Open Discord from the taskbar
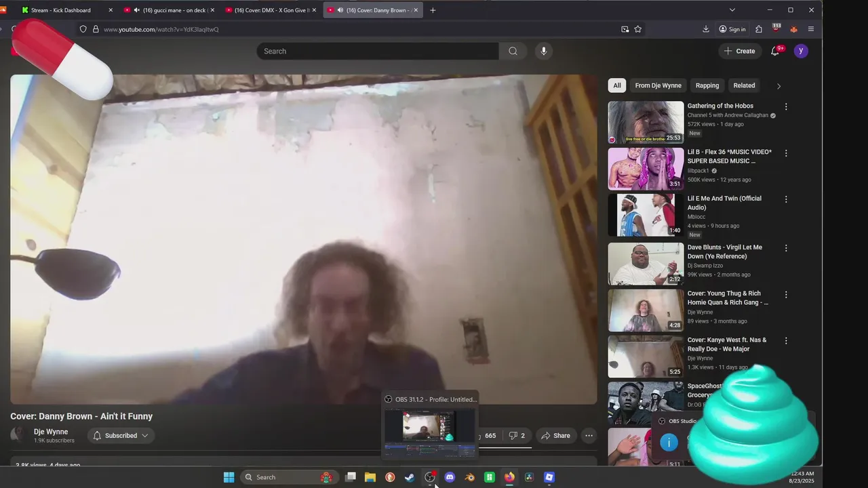The width and height of the screenshot is (868, 488). [x=450, y=477]
